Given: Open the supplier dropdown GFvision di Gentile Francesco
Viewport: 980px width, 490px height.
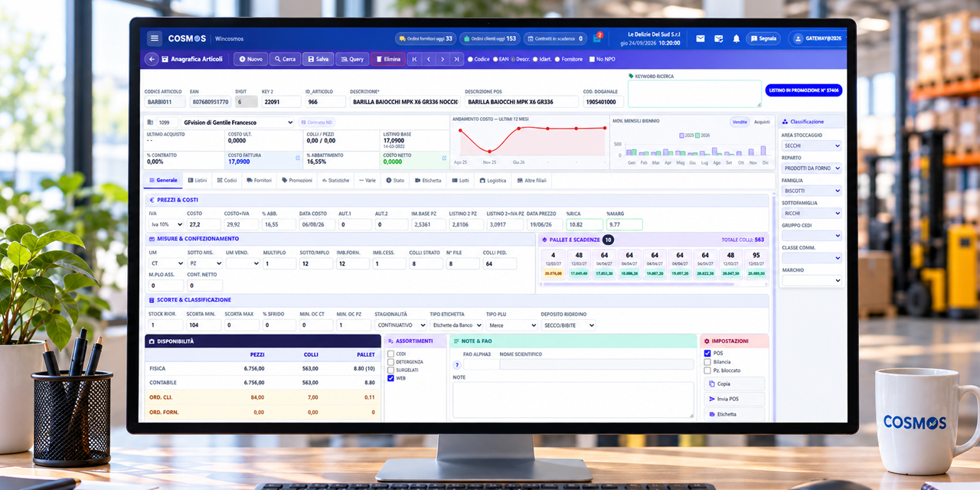Looking at the screenshot, I should (x=237, y=122).
